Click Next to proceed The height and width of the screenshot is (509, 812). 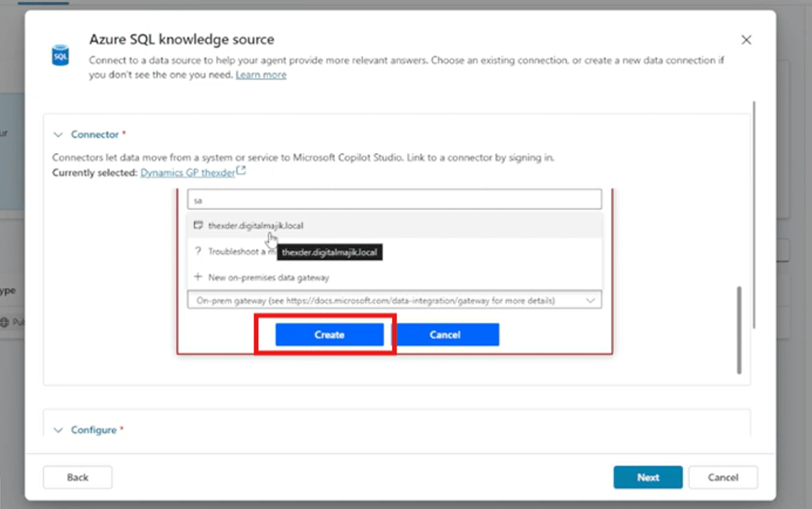coord(647,477)
